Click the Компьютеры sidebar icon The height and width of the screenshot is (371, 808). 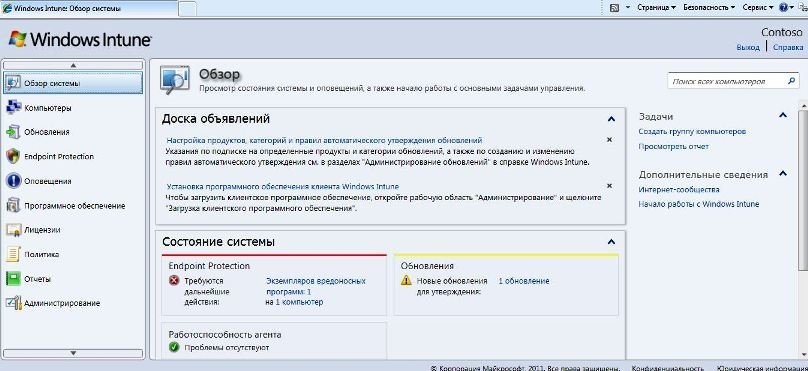(x=13, y=108)
